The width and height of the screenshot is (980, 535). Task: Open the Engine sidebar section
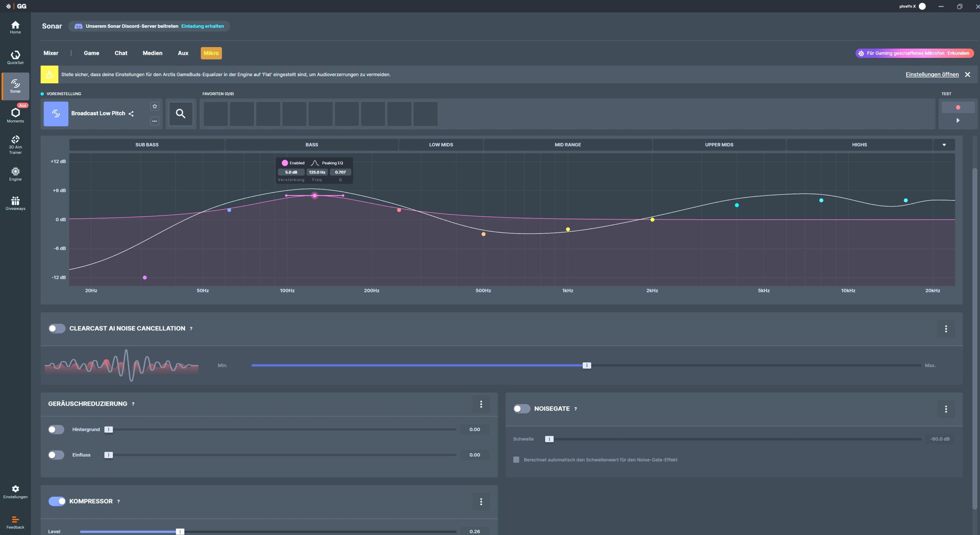15,174
